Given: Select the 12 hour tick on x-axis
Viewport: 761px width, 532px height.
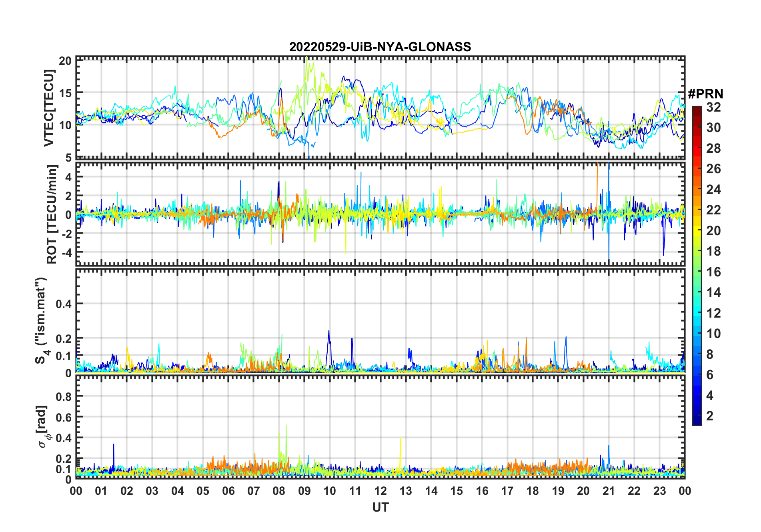Looking at the screenshot, I should (380, 491).
